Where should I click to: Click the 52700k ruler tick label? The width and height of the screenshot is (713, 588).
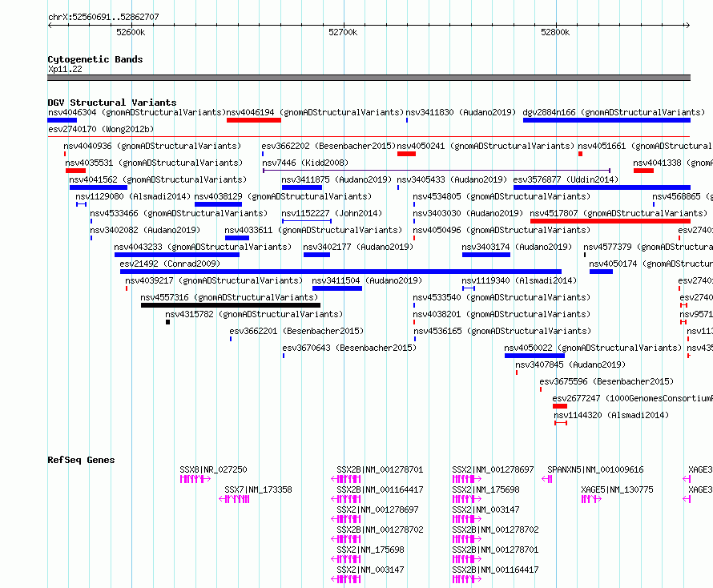tap(343, 32)
